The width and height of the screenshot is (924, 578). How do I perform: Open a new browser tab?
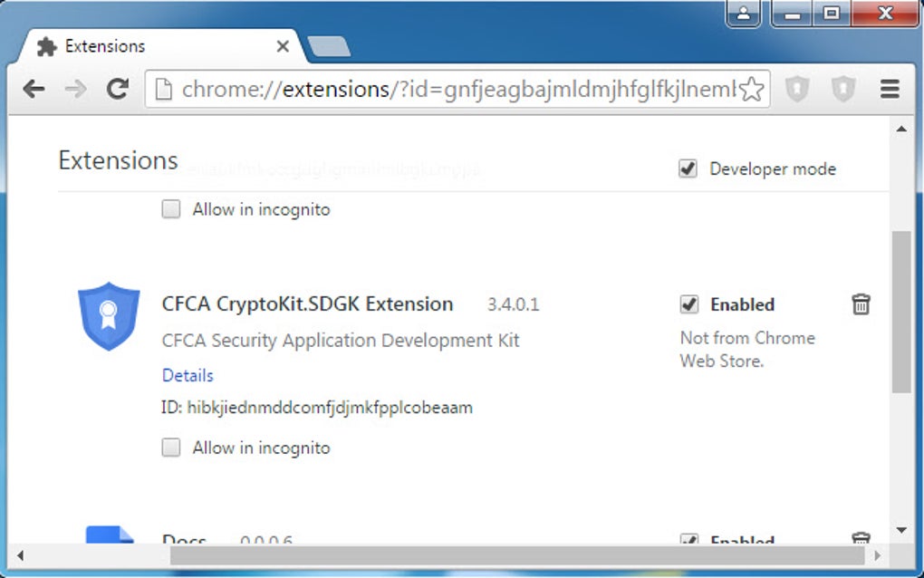click(329, 45)
